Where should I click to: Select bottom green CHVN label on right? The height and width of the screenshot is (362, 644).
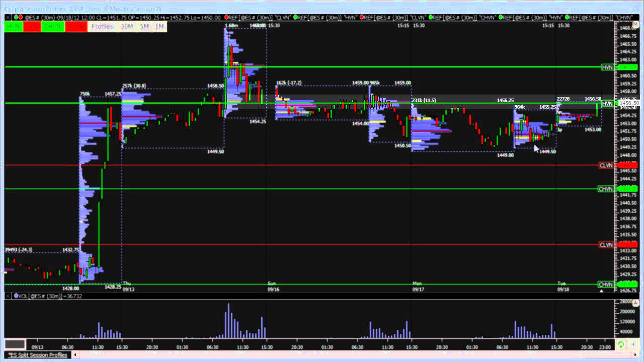tap(606, 285)
